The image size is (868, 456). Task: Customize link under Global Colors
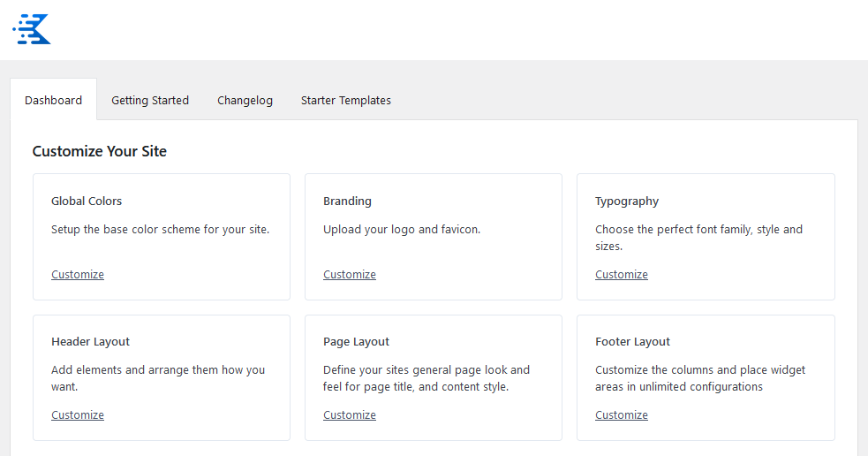(x=78, y=274)
